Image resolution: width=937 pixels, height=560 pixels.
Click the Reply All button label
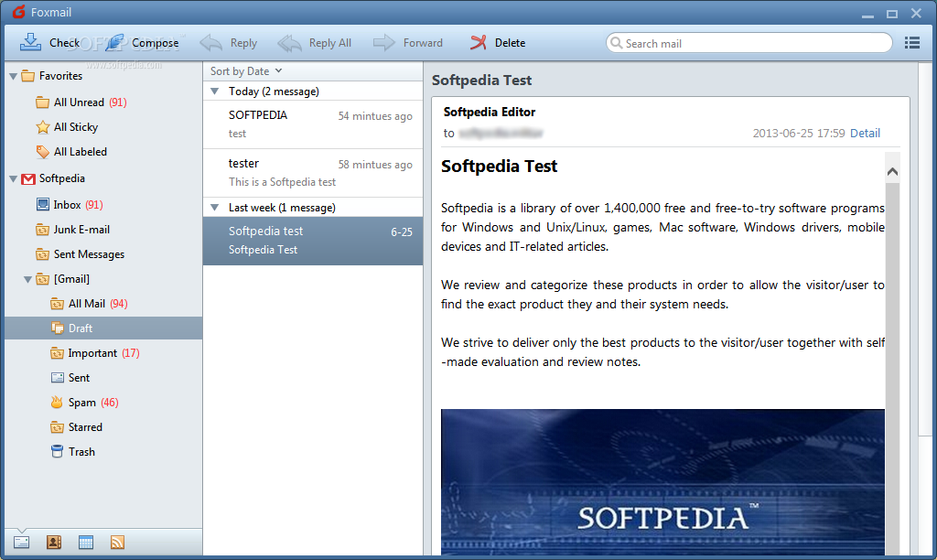click(329, 42)
